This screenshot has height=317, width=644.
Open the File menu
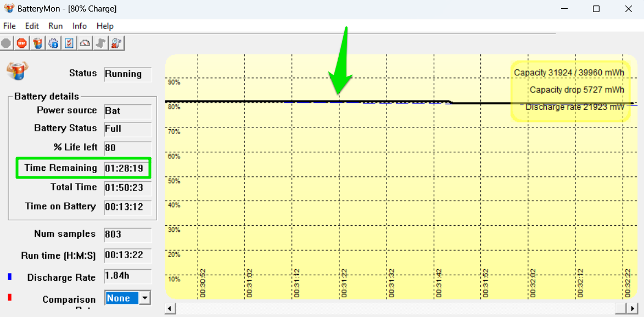click(9, 26)
